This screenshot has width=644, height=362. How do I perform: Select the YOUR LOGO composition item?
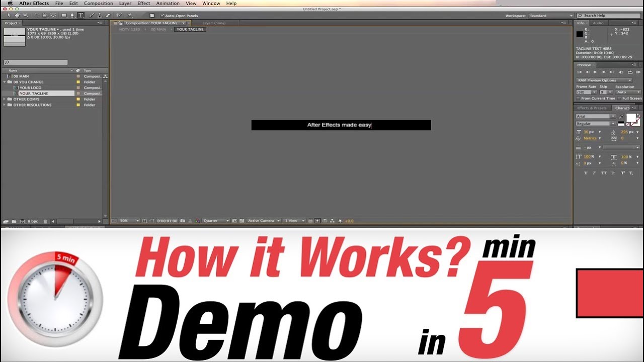point(31,88)
